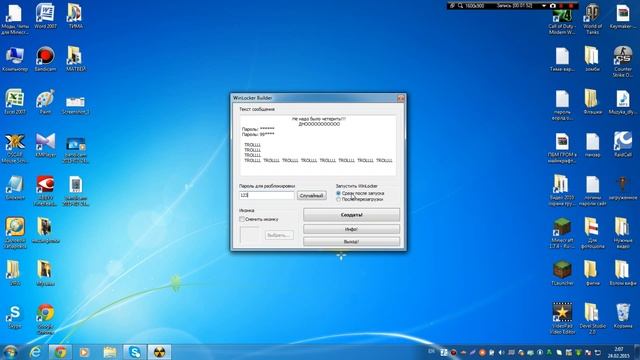Open the Windows Start menu
This screenshot has height=360, width=640.
click(x=10, y=352)
